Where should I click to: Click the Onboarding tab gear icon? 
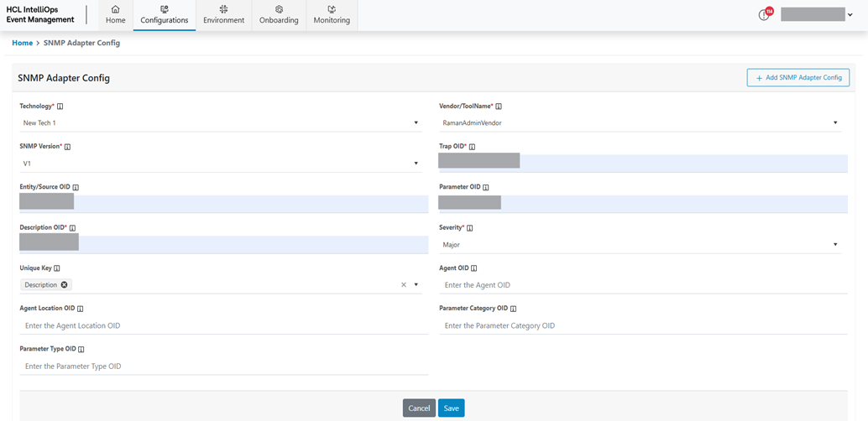(279, 9)
